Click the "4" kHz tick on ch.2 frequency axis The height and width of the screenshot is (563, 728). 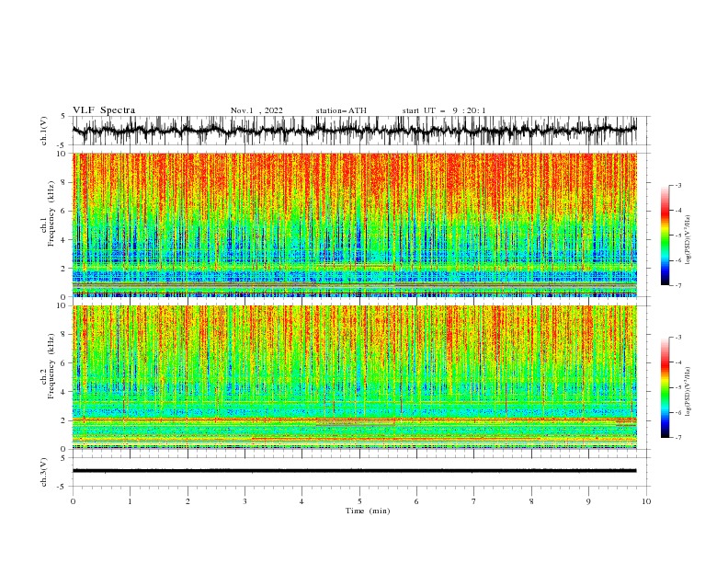[64, 392]
